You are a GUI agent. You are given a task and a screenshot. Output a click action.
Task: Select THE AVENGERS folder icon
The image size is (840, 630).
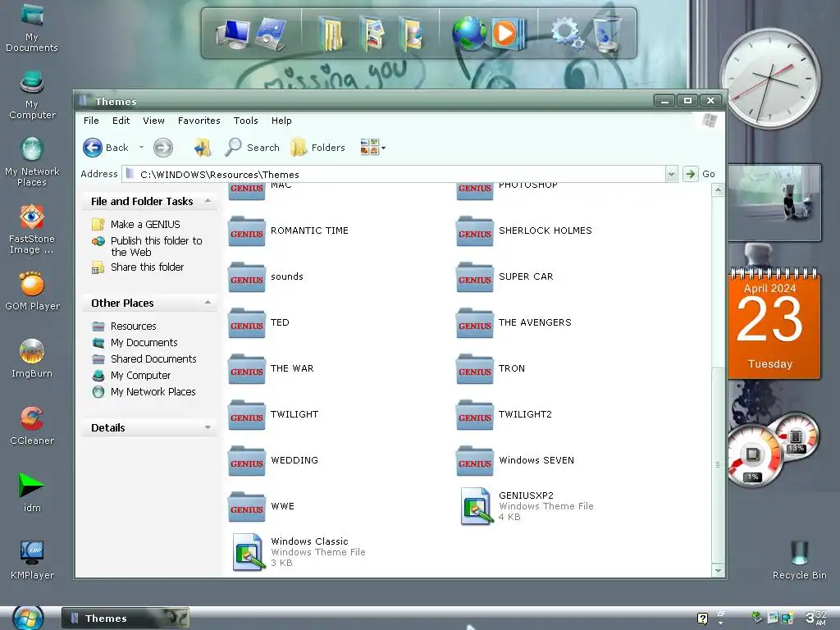coord(475,323)
